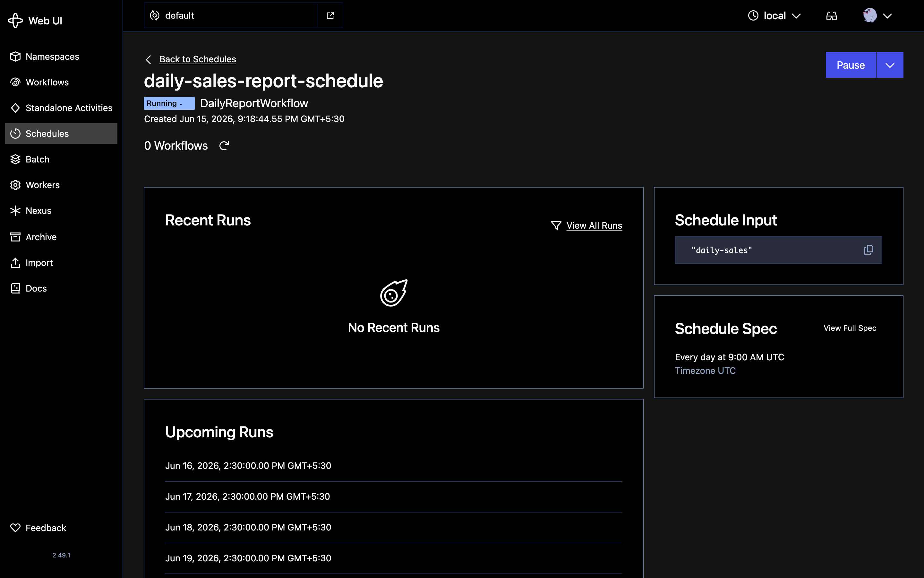
Task: Click version number 2.49.1
Action: click(61, 555)
